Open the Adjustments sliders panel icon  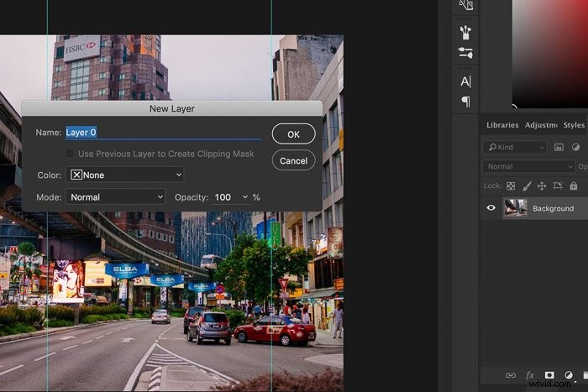[x=465, y=53]
